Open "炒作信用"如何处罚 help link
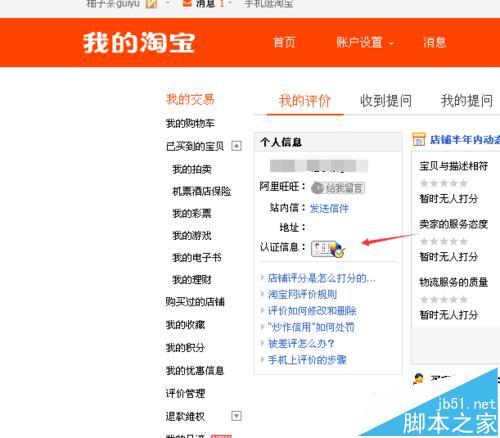The width and height of the screenshot is (500, 438). click(x=311, y=327)
